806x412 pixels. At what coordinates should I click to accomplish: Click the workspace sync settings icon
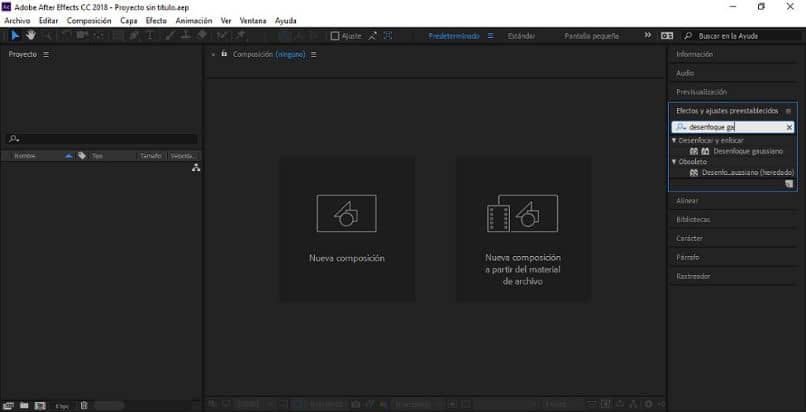(x=667, y=36)
